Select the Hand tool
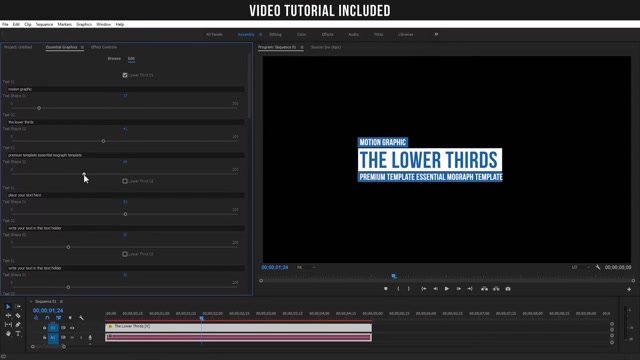The height and width of the screenshot is (360, 640). click(x=8, y=333)
